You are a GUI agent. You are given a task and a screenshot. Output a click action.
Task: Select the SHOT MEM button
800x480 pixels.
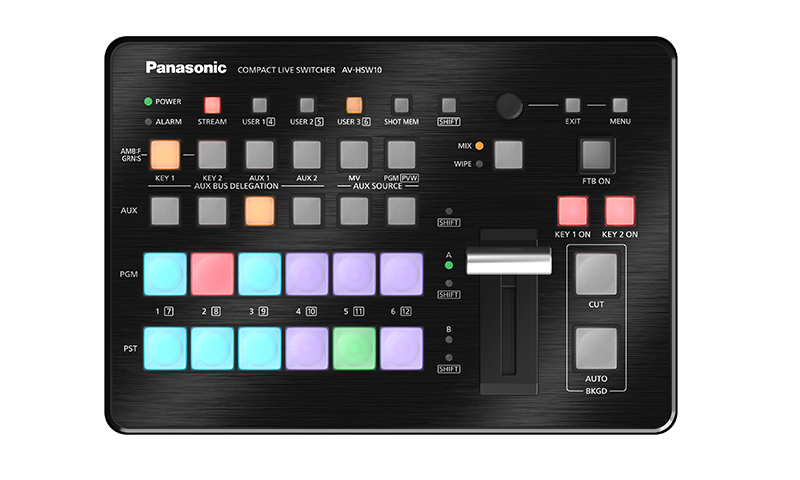(x=402, y=105)
